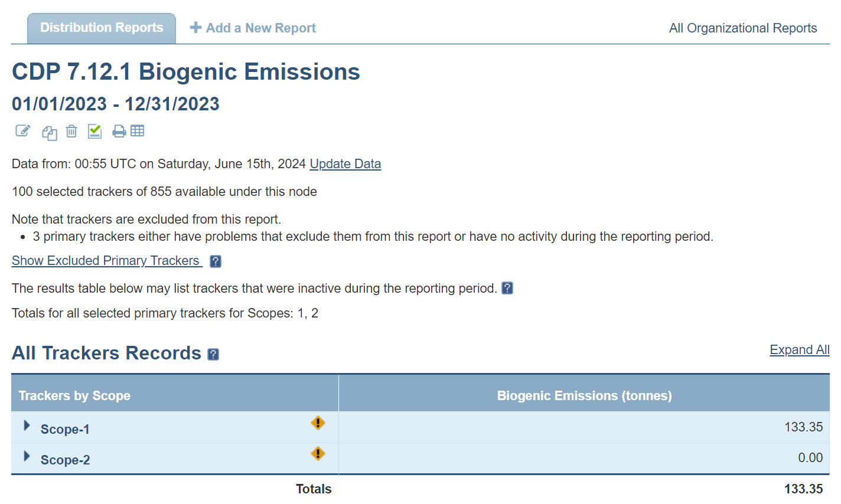The width and height of the screenshot is (841, 504).
Task: Click the Scope-2 row label
Action: coord(65,460)
